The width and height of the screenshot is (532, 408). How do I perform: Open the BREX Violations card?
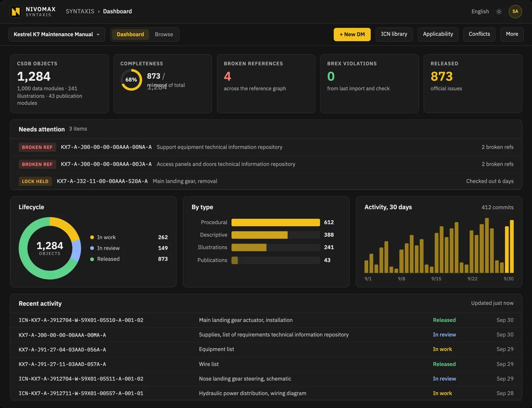369,83
